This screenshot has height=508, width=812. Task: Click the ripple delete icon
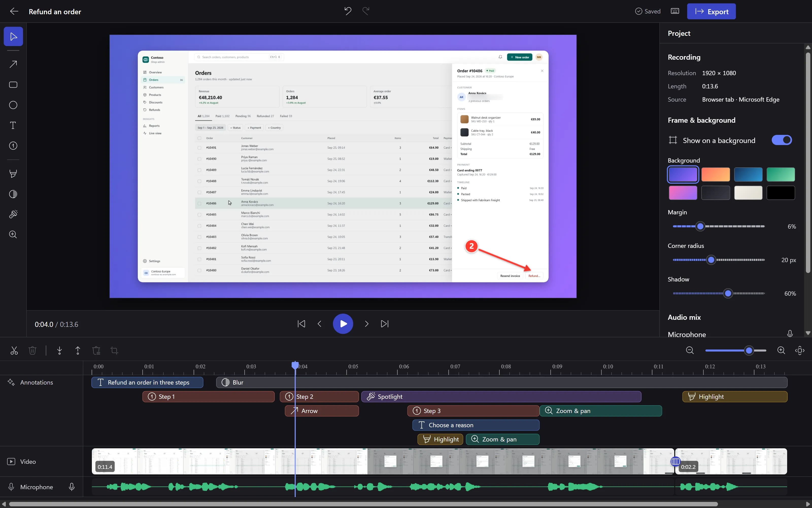click(96, 351)
